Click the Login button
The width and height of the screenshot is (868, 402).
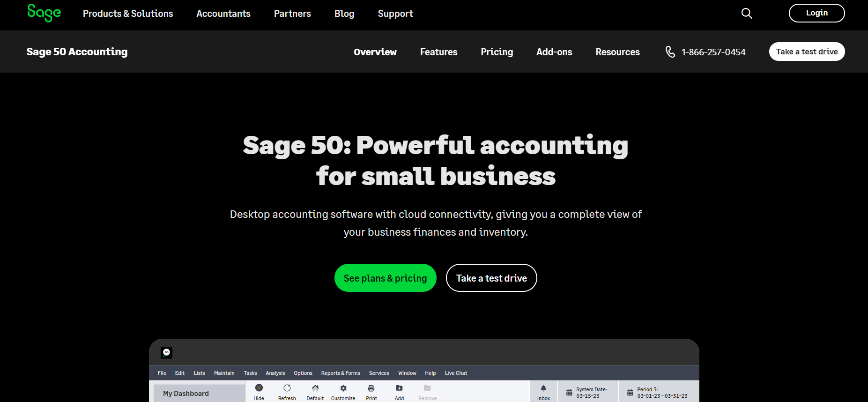click(x=816, y=13)
